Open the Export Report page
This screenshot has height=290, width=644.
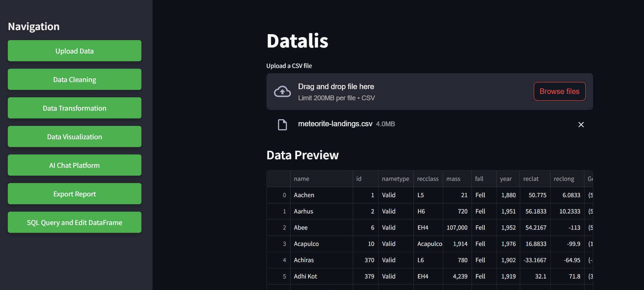[75, 194]
